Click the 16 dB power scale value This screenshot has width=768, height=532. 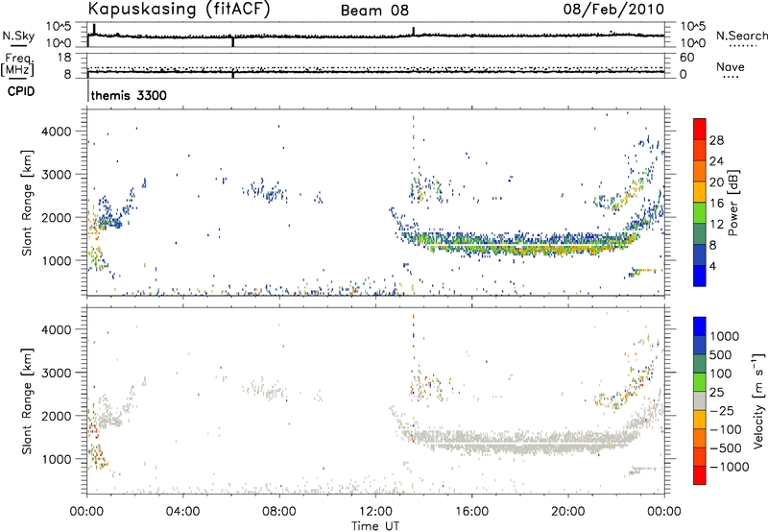[x=716, y=204]
